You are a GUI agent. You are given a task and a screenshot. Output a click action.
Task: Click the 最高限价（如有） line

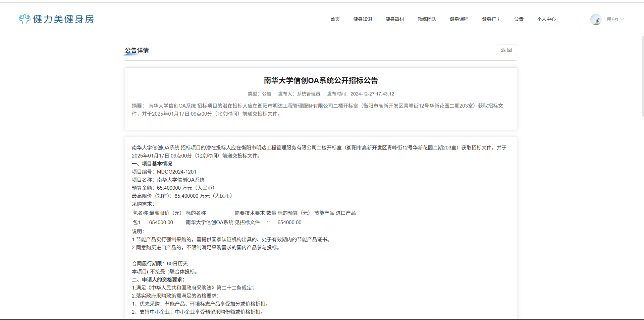(182, 196)
